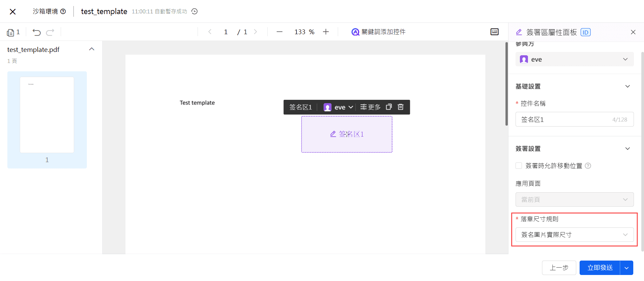Click 關鍵詞添加控件 button
644x281 pixels.
(378, 32)
